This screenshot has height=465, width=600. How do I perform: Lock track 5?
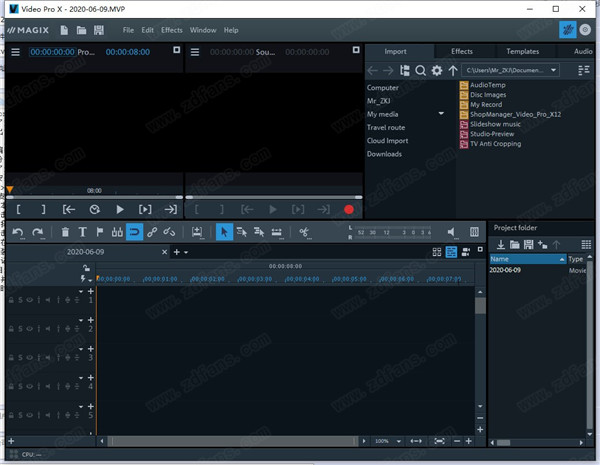click(x=11, y=415)
